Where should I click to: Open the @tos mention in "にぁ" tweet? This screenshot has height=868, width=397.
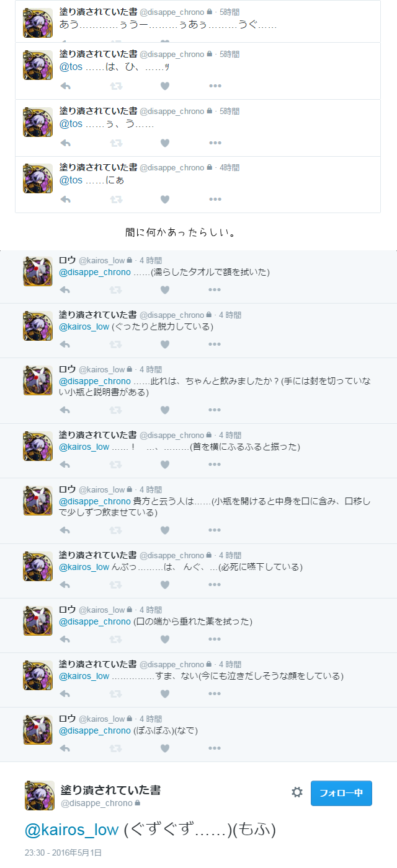click(71, 180)
